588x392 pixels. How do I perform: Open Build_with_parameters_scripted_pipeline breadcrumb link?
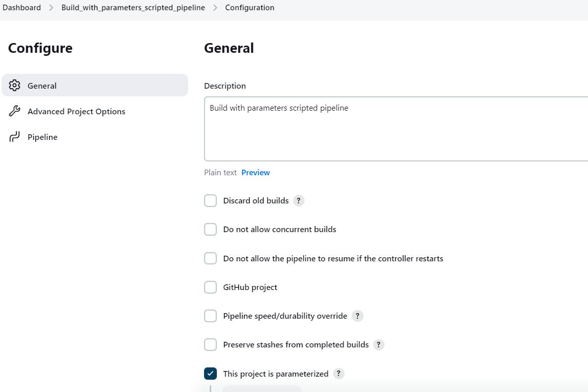[x=133, y=8]
